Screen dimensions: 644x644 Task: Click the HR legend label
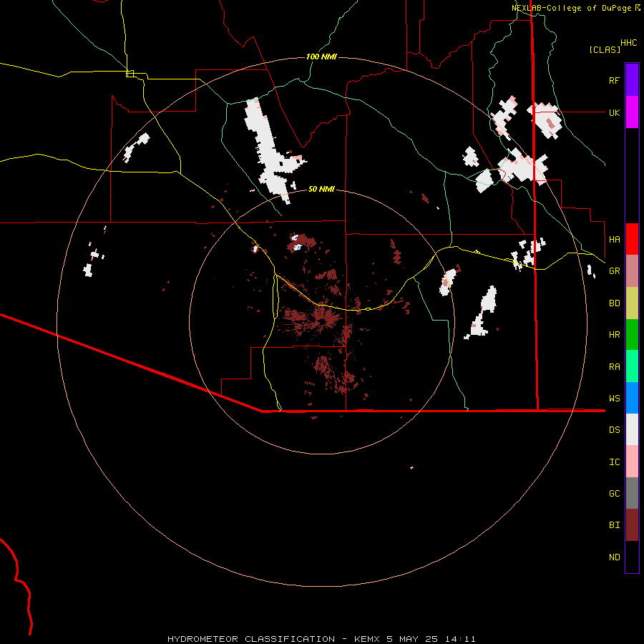[614, 335]
